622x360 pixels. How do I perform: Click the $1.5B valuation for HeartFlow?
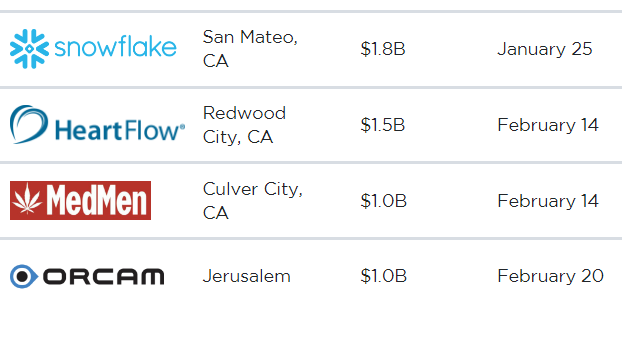(383, 125)
